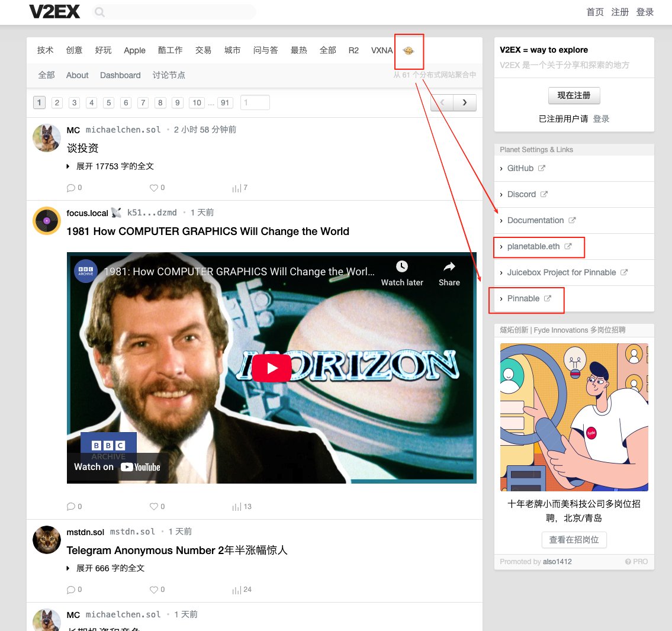
Task: Open the 问与答 tab
Action: (x=265, y=50)
